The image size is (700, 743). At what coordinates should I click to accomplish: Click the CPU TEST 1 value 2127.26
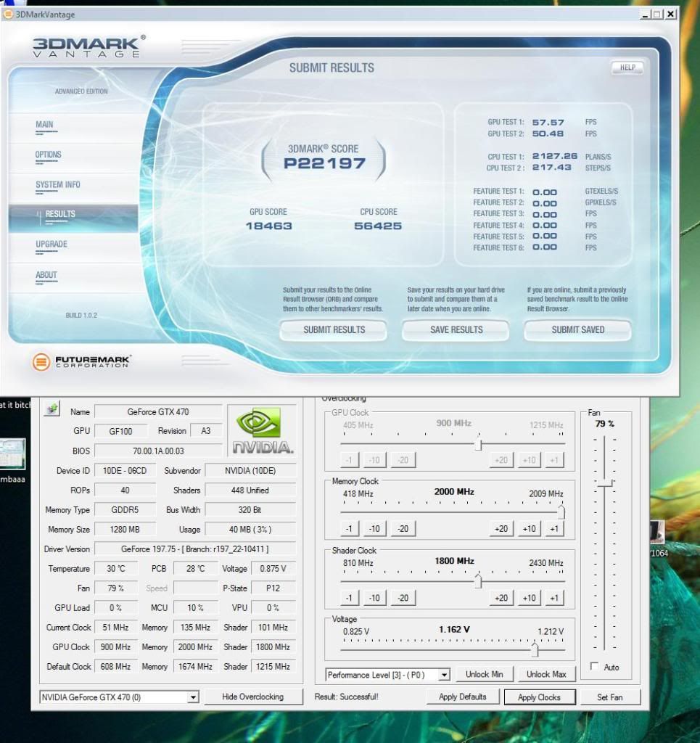(555, 156)
